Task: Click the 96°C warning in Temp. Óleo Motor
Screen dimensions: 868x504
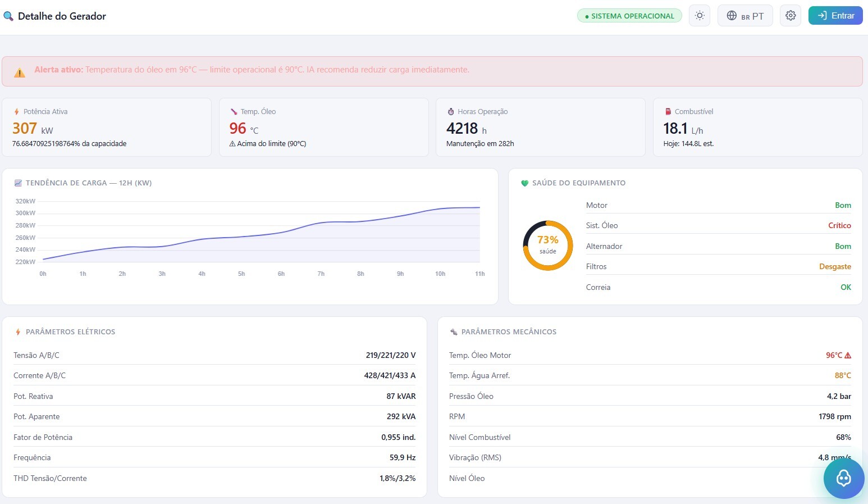Action: click(x=838, y=355)
